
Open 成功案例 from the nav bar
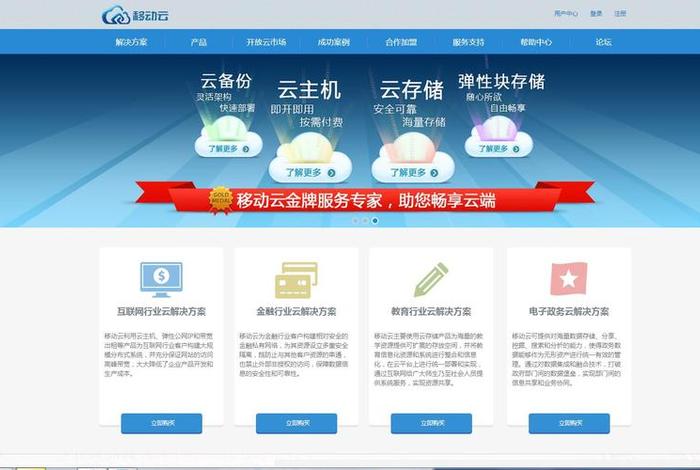tap(333, 42)
